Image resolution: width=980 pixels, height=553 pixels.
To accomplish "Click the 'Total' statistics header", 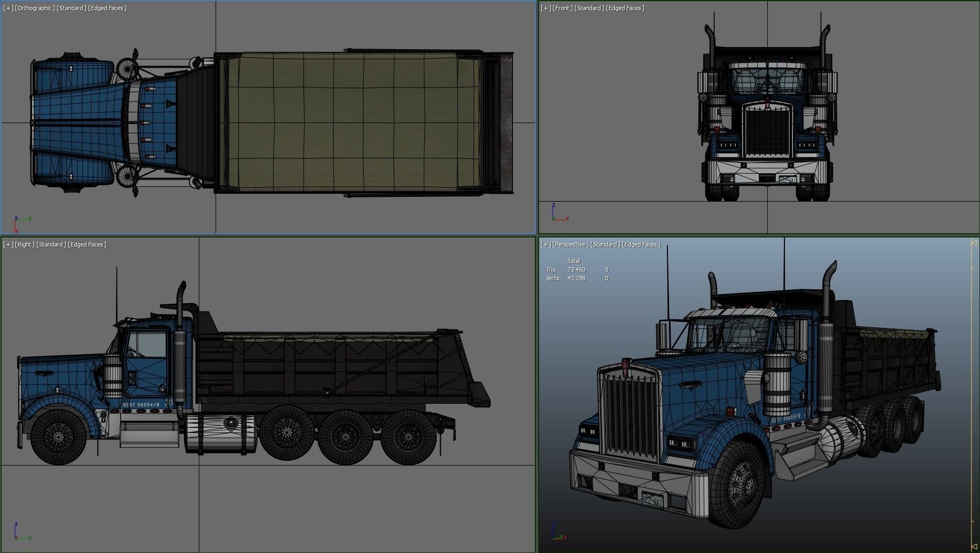I will (x=574, y=261).
